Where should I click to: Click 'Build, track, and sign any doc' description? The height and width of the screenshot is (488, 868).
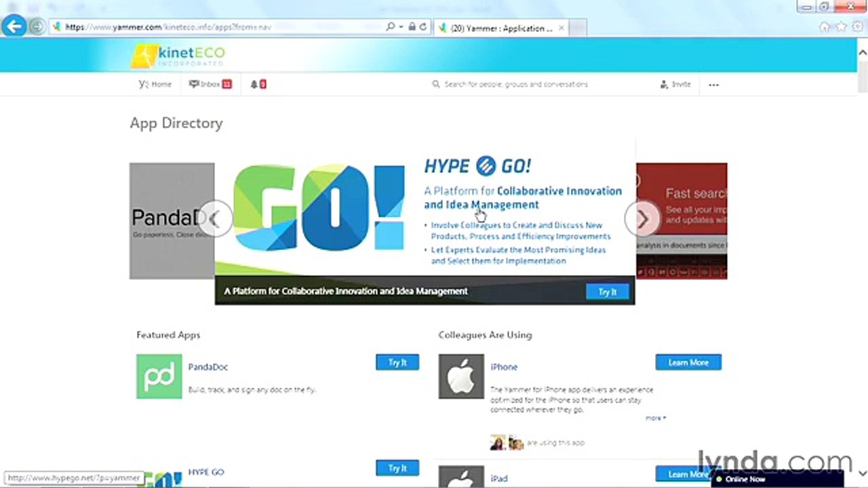(252, 390)
